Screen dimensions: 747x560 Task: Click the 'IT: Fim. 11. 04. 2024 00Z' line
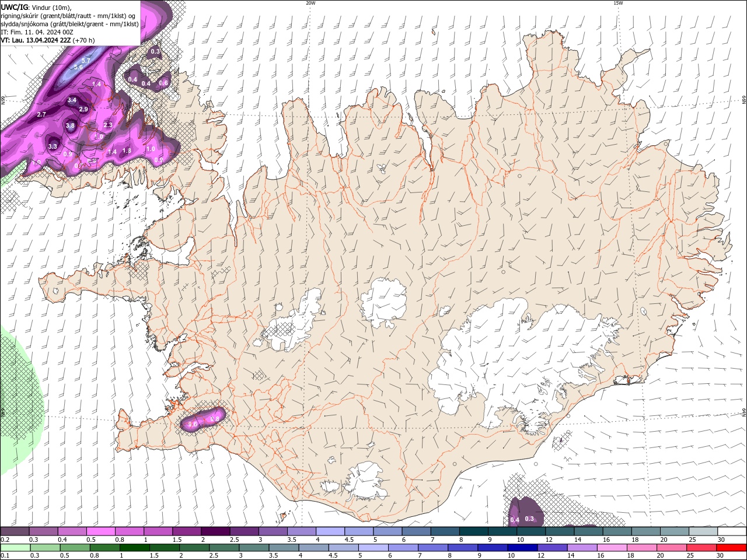[x=36, y=32]
